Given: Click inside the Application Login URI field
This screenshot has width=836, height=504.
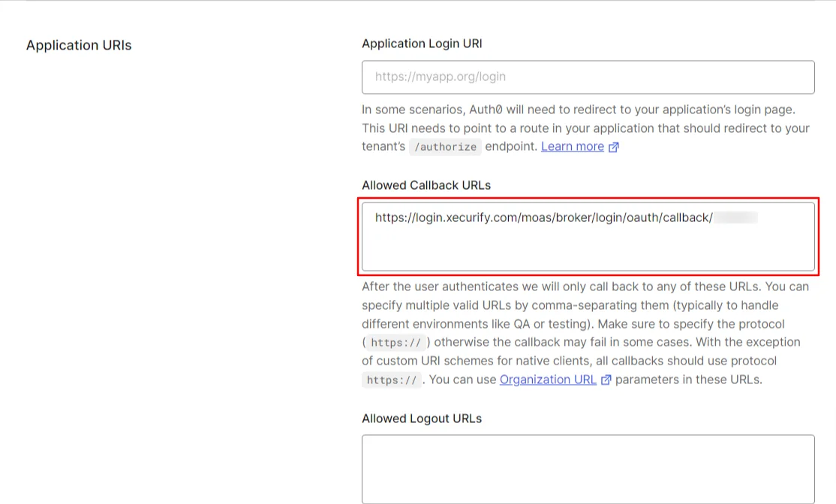Looking at the screenshot, I should tap(588, 76).
